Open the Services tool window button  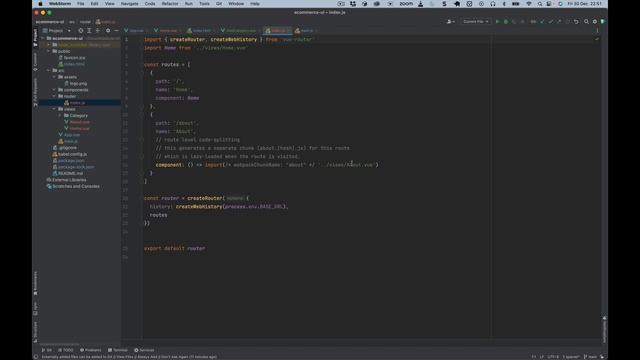click(x=144, y=350)
